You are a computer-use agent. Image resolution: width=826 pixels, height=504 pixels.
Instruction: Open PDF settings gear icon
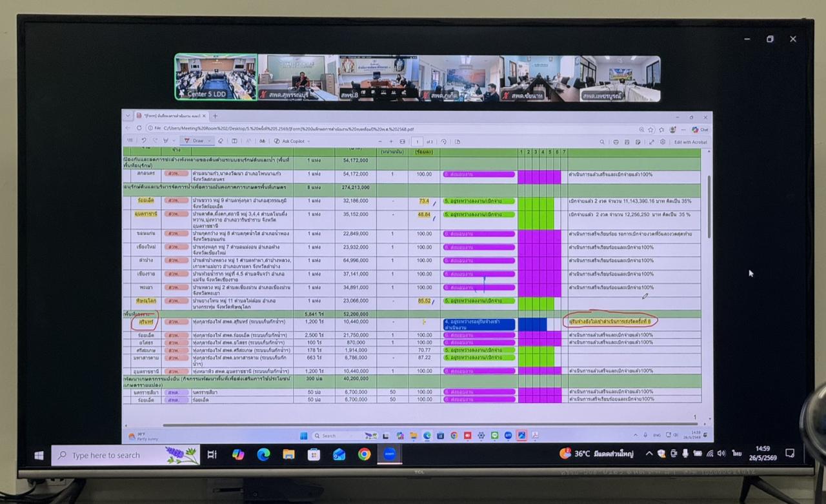663,141
